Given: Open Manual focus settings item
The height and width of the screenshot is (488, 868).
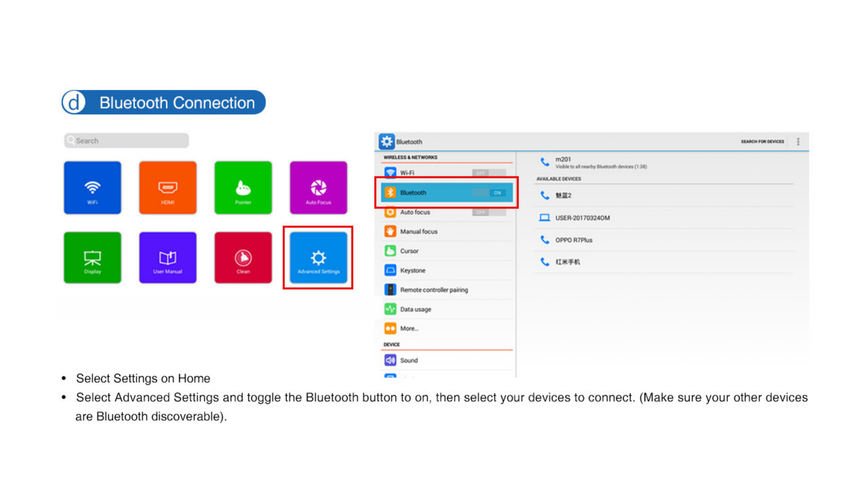Looking at the screenshot, I should coord(419,231).
